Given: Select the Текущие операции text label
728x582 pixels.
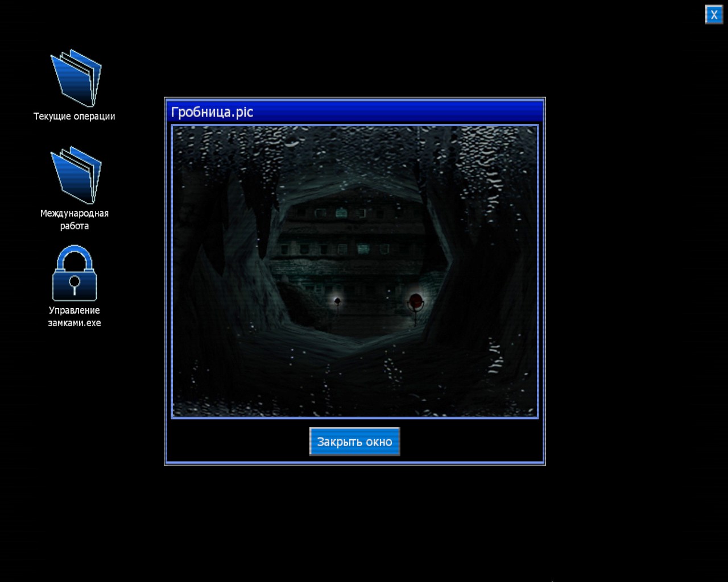Looking at the screenshot, I should pyautogui.click(x=75, y=117).
